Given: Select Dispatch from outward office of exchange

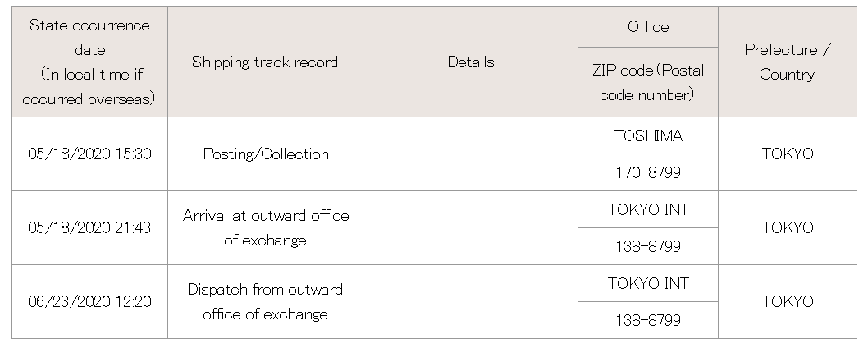Looking at the screenshot, I should click(265, 301).
